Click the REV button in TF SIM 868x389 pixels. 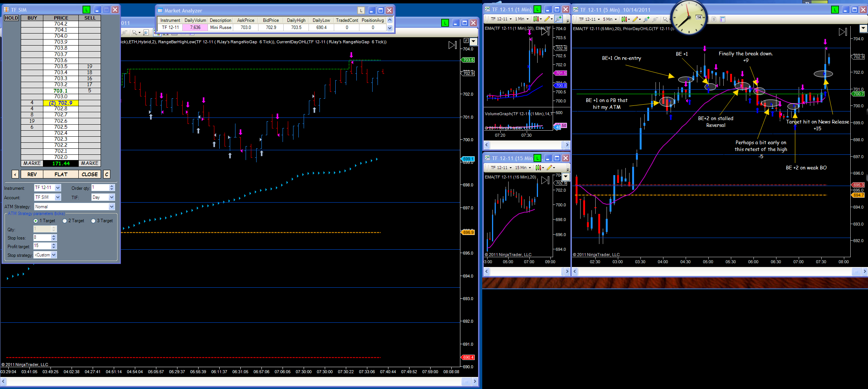tap(32, 174)
